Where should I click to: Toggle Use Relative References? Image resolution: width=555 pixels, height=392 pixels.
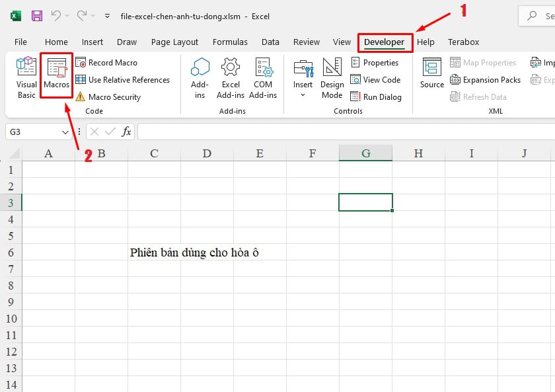coord(122,80)
